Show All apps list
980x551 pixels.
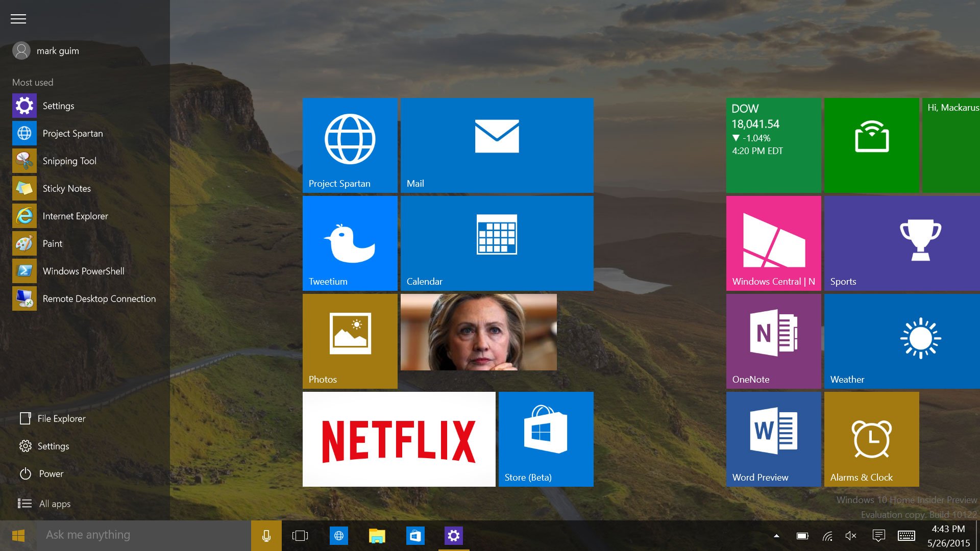[44, 504]
